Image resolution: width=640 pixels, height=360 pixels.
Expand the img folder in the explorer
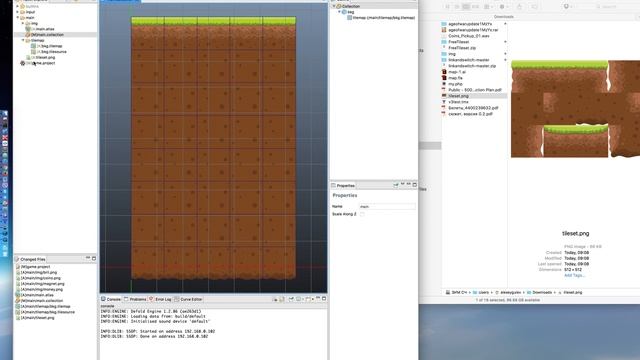tap(23, 23)
